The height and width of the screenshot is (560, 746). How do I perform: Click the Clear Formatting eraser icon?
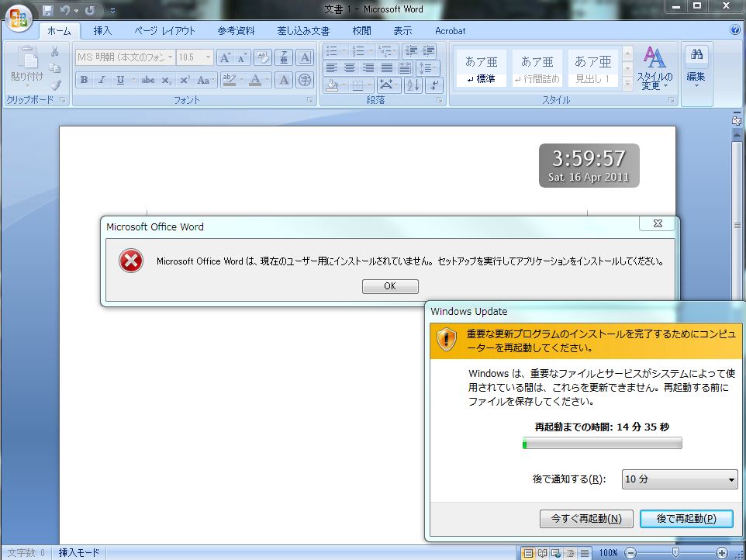[x=262, y=57]
